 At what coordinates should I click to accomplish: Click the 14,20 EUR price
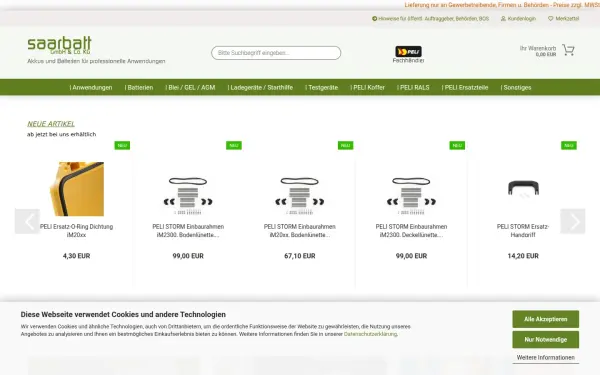[x=523, y=256]
